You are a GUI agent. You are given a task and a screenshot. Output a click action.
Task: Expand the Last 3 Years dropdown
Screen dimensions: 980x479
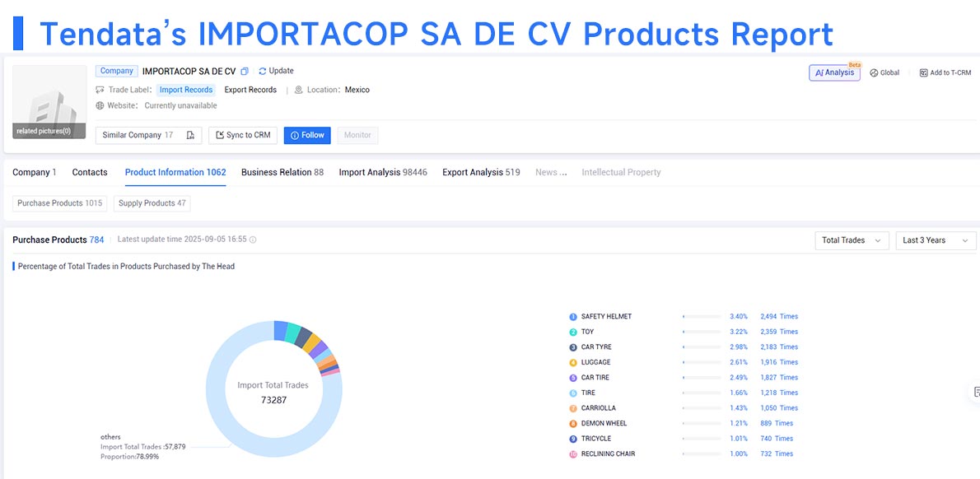(936, 240)
